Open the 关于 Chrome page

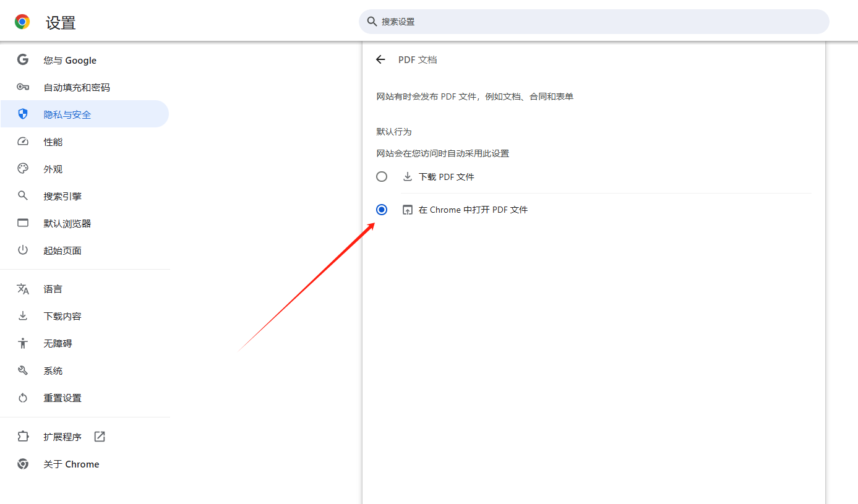tap(85, 464)
